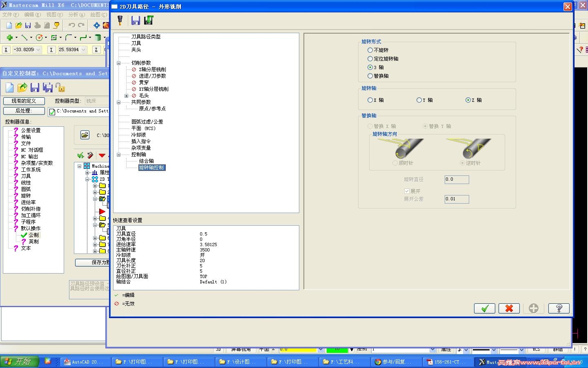
Task: Open the 分析(A) menu
Action: pyautogui.click(x=77, y=14)
